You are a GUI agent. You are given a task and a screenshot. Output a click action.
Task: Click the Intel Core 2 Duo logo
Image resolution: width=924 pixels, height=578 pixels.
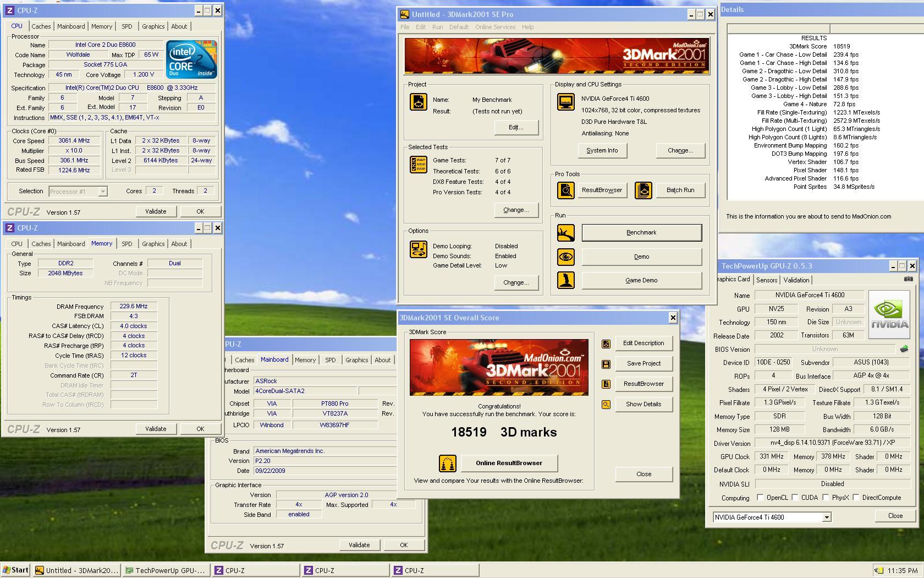(x=191, y=59)
